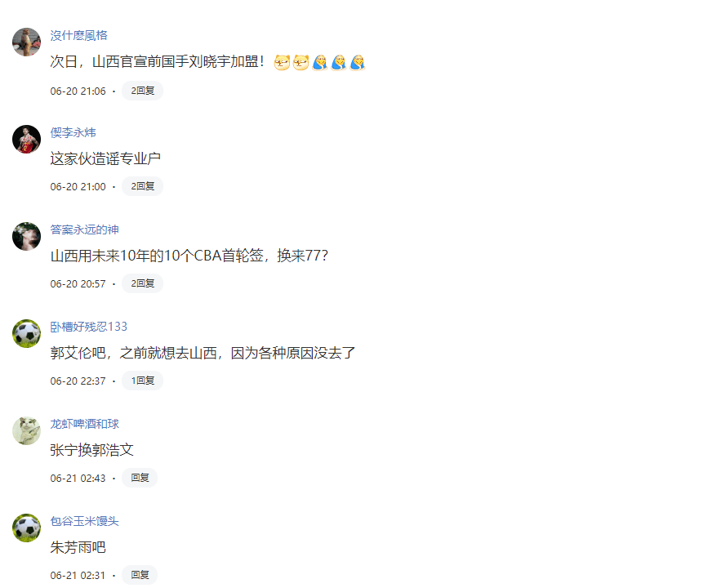Visit username link 卧槽好残忍133
The width and height of the screenshot is (717, 588).
pyautogui.click(x=89, y=327)
